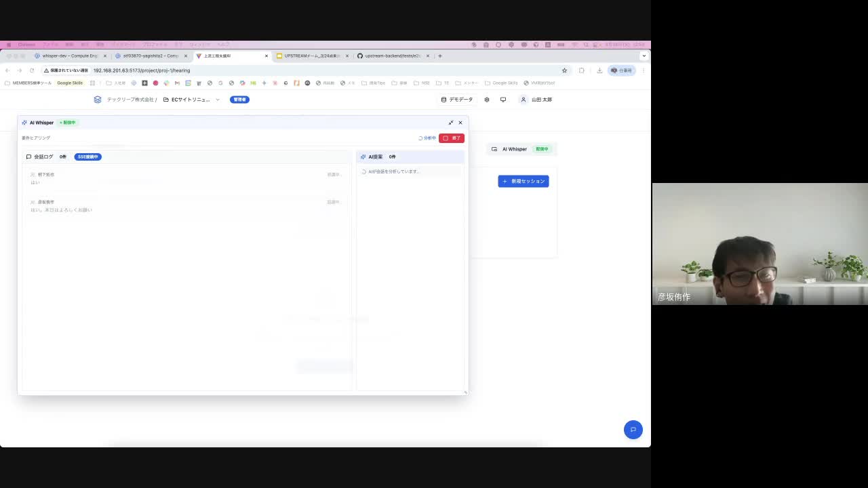Viewport: 868px width, 488px height.
Task: Bookmark this page with the star icon
Action: coord(564,70)
